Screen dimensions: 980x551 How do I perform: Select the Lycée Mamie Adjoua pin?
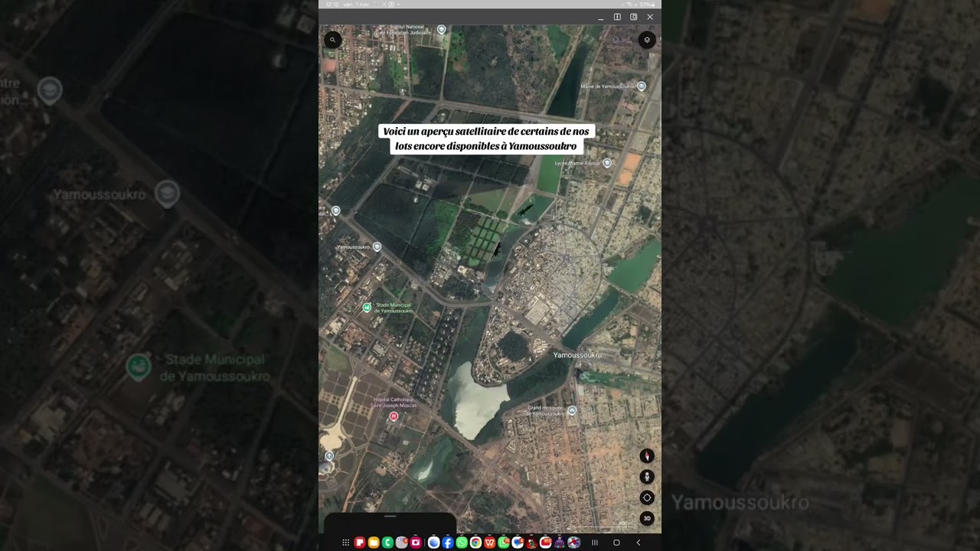pos(607,163)
